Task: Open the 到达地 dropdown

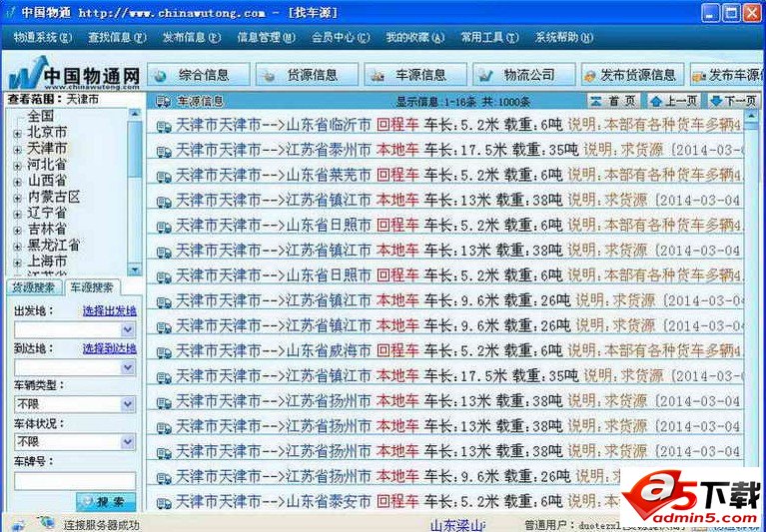Action: (x=128, y=367)
